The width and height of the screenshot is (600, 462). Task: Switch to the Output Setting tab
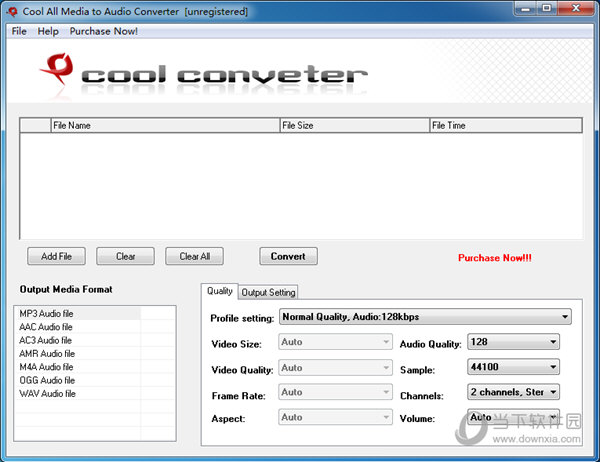coord(268,292)
